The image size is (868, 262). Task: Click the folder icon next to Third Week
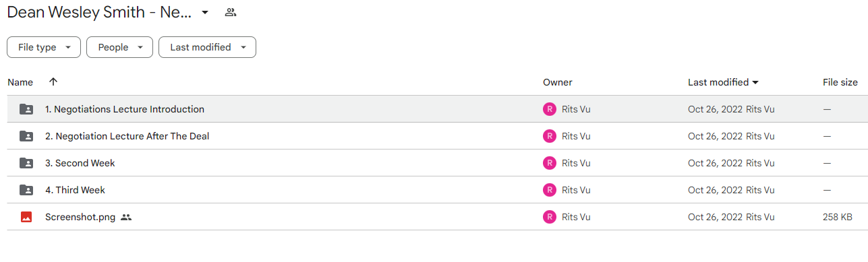click(26, 190)
